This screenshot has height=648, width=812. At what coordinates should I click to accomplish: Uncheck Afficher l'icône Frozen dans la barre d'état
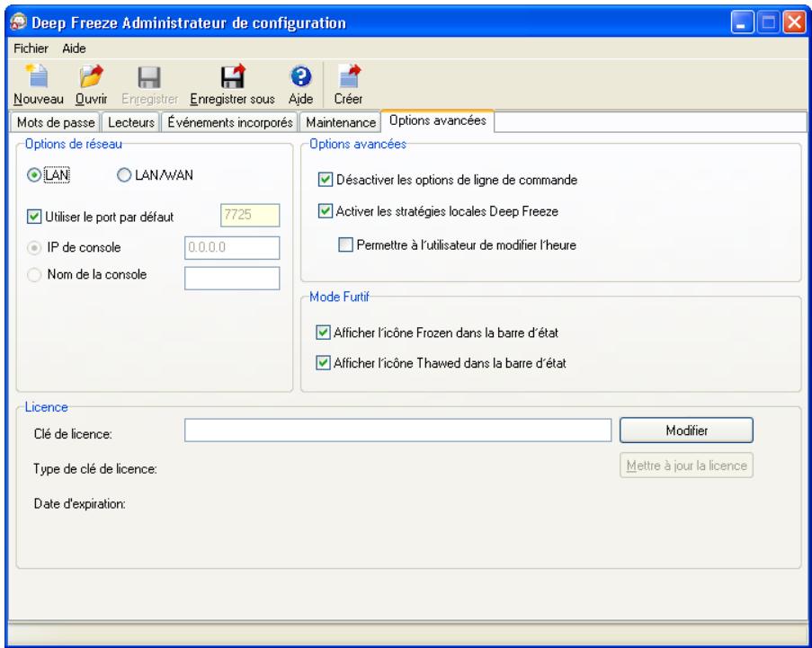(x=323, y=333)
